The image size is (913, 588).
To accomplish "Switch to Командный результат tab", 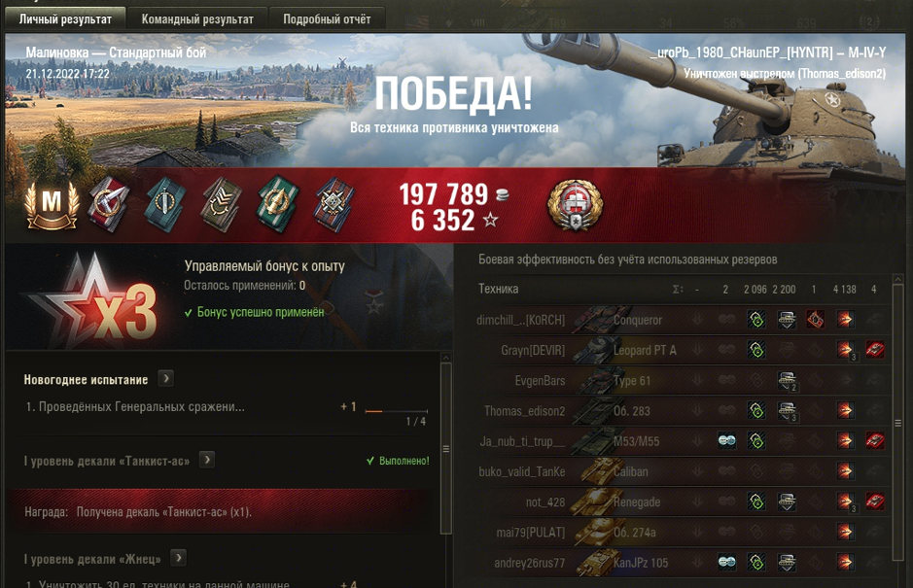I will pyautogui.click(x=197, y=18).
